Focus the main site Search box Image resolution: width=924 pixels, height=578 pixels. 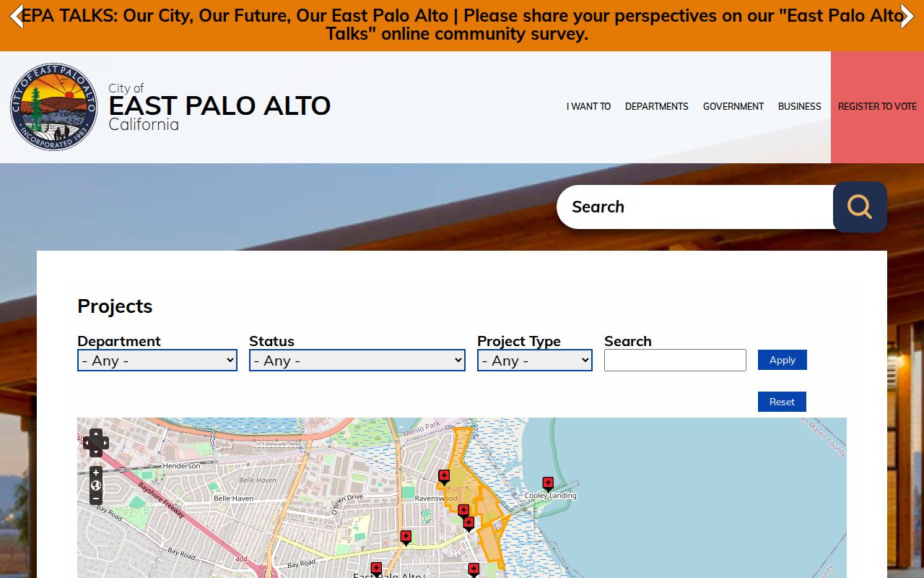coord(695,207)
